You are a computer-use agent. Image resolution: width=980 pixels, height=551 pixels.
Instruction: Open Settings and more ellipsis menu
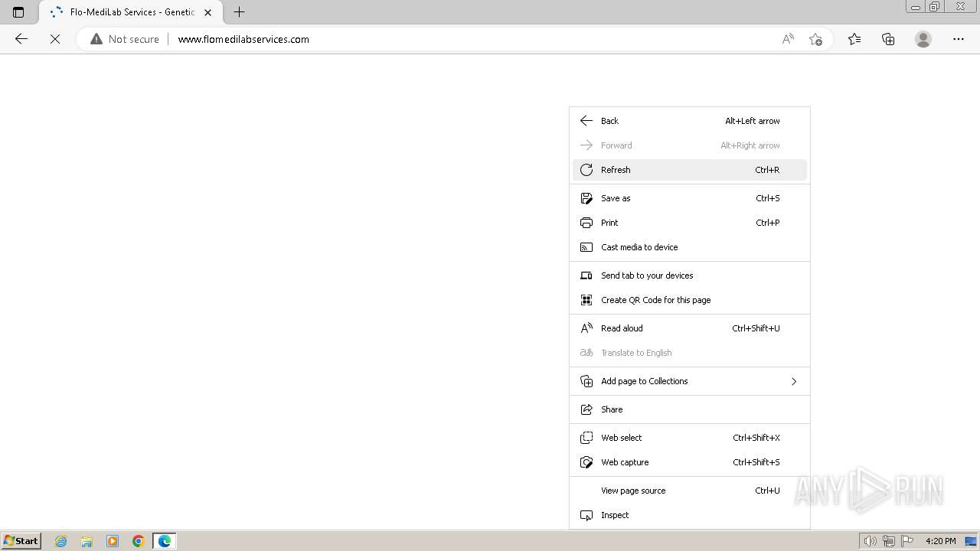point(959,39)
